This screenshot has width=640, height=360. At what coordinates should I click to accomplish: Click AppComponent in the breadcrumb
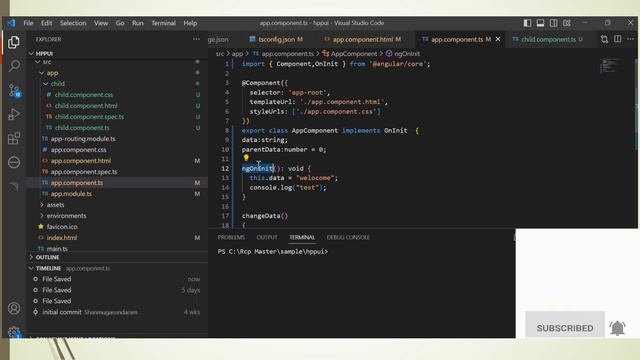point(353,53)
